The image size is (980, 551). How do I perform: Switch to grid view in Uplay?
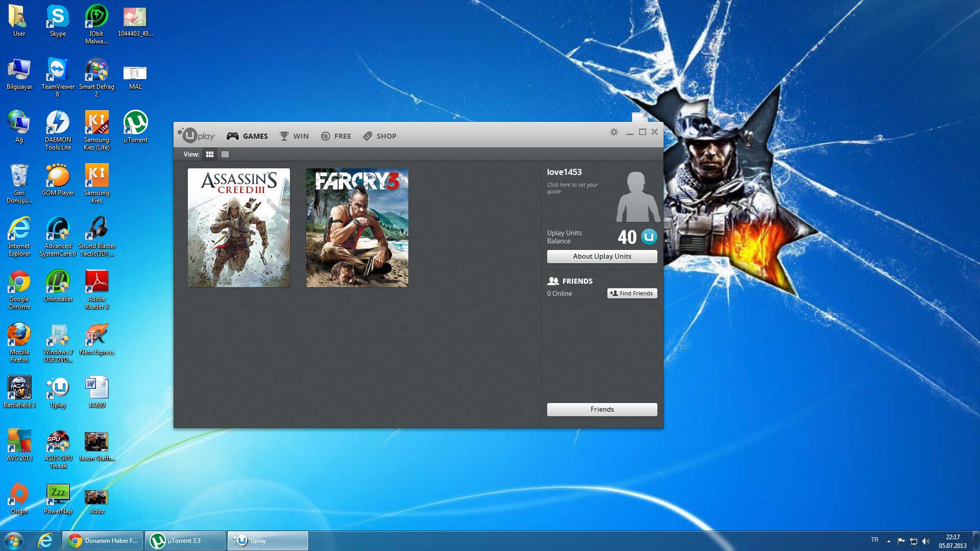(x=210, y=154)
